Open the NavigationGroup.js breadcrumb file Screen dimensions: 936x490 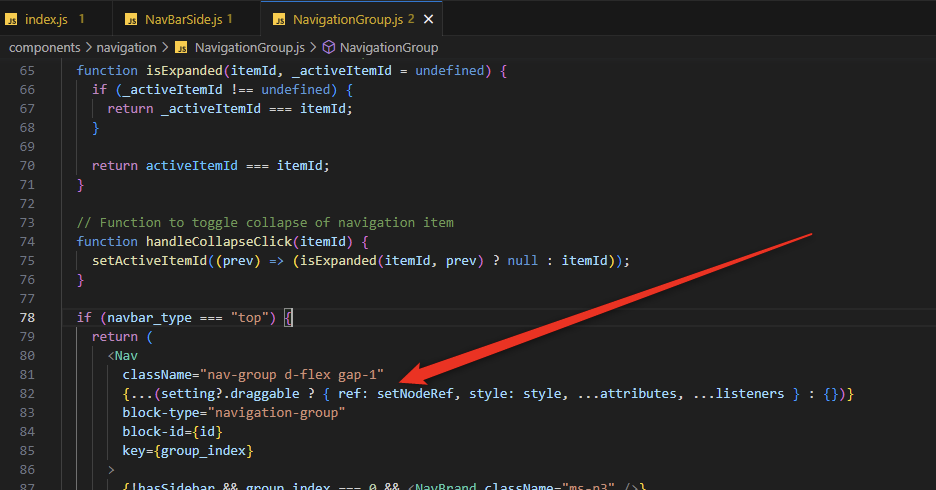[x=250, y=48]
